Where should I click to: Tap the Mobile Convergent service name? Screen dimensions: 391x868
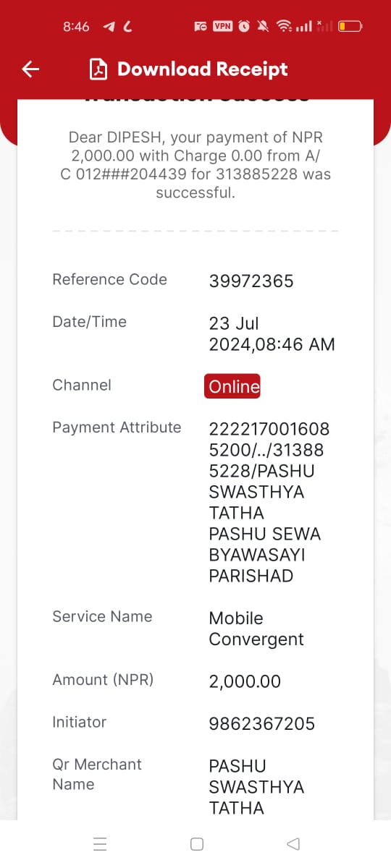pos(256,629)
